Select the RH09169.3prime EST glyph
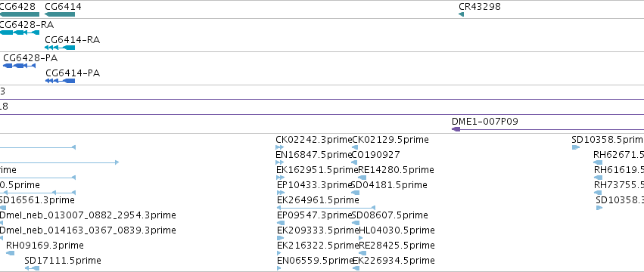This screenshot has height=272, width=644. coord(11,253)
